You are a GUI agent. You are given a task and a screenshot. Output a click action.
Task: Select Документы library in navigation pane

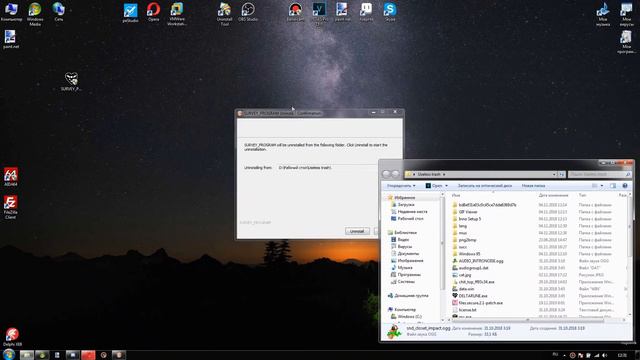pos(407,253)
